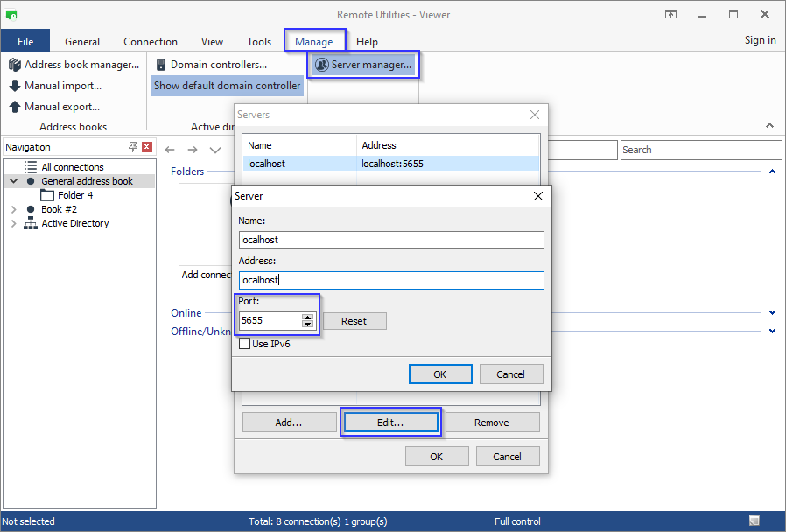Click the Manual import icon
The height and width of the screenshot is (532, 786).
coord(15,86)
